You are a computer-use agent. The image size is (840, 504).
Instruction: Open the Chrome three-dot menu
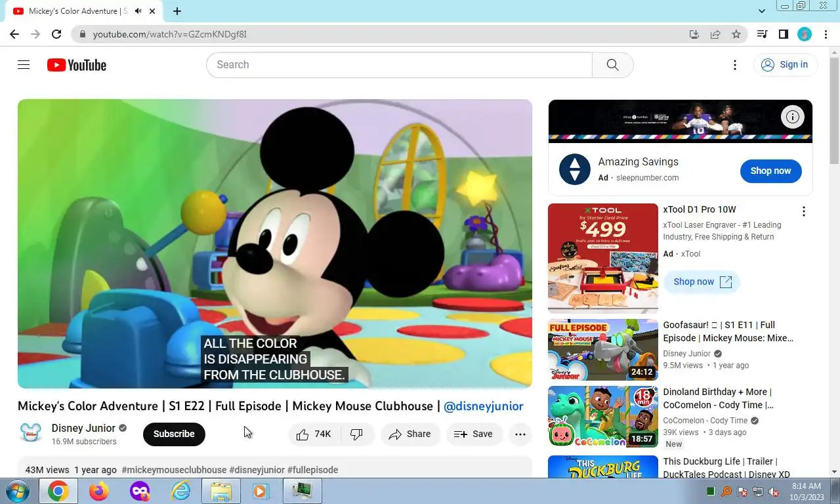(x=826, y=34)
